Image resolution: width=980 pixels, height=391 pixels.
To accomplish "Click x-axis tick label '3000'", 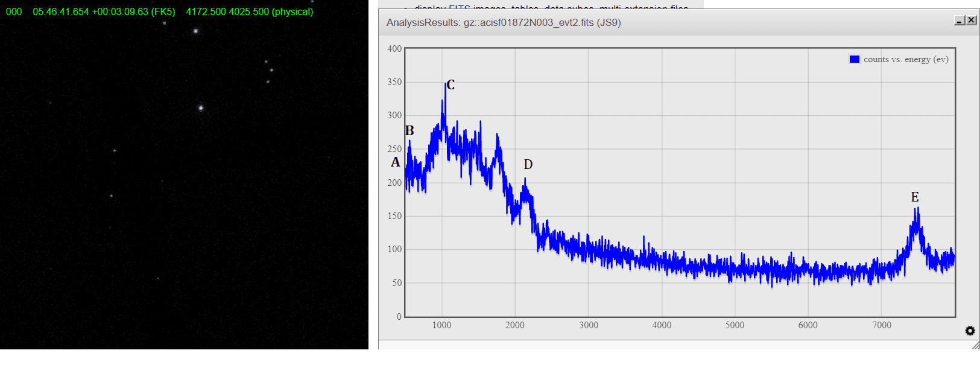I will [x=589, y=325].
